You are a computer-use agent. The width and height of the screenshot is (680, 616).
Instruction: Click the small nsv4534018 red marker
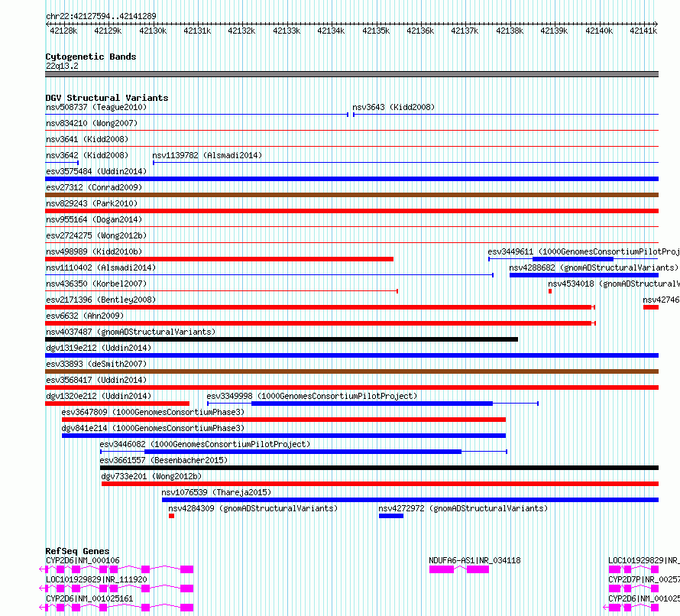click(x=550, y=291)
